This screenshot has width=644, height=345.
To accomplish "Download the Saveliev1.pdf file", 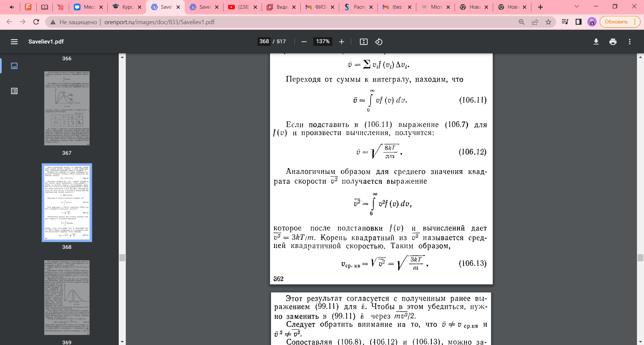I will click(x=596, y=42).
